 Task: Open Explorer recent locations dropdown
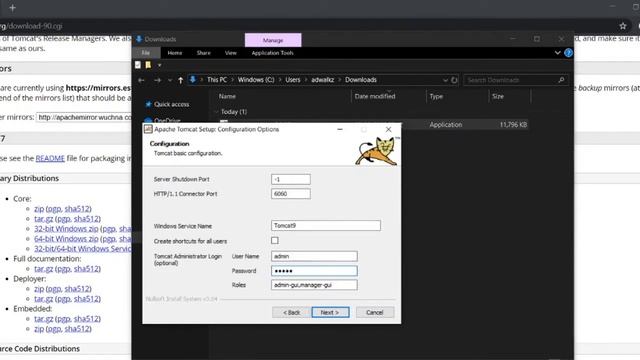[170, 80]
